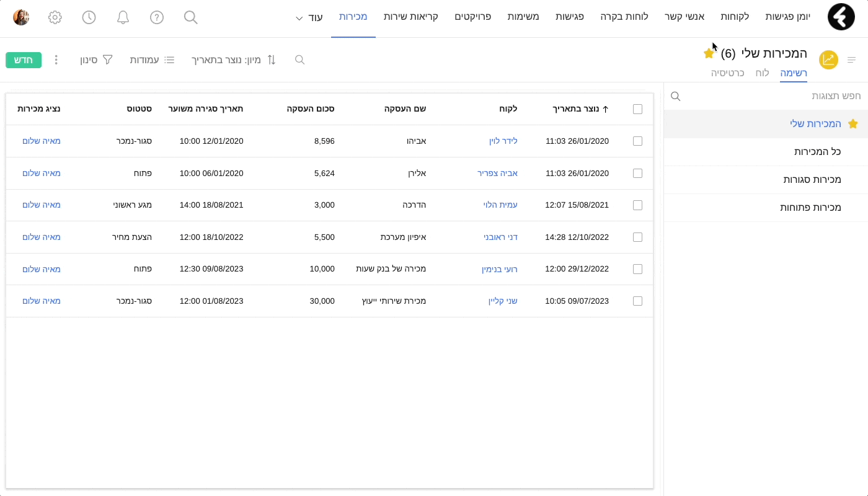Open customer link רועי בנימין
The width and height of the screenshot is (868, 496).
(x=500, y=269)
